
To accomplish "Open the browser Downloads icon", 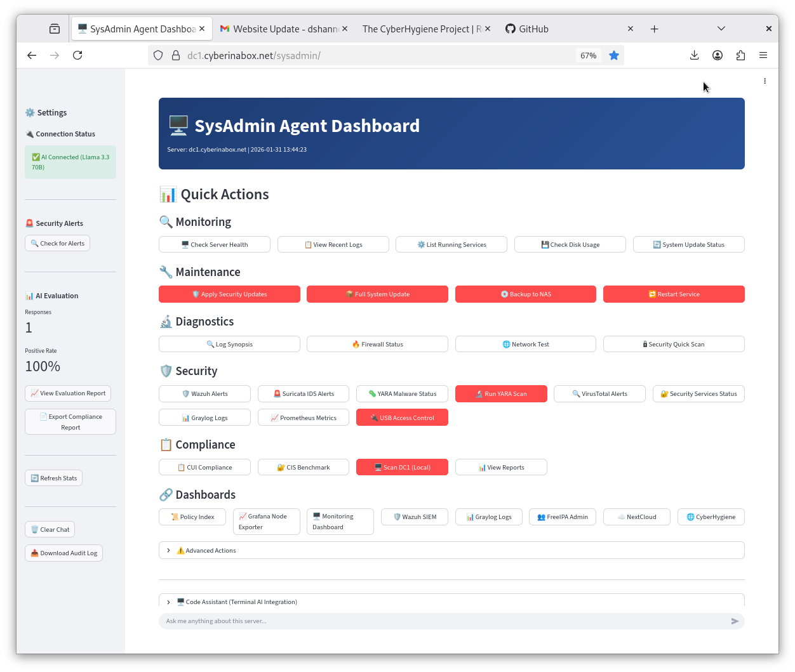I will (x=694, y=55).
